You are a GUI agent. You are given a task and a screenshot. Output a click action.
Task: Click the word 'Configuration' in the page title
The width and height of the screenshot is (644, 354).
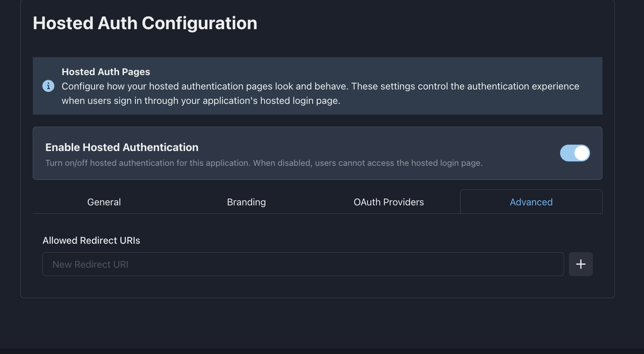point(199,23)
